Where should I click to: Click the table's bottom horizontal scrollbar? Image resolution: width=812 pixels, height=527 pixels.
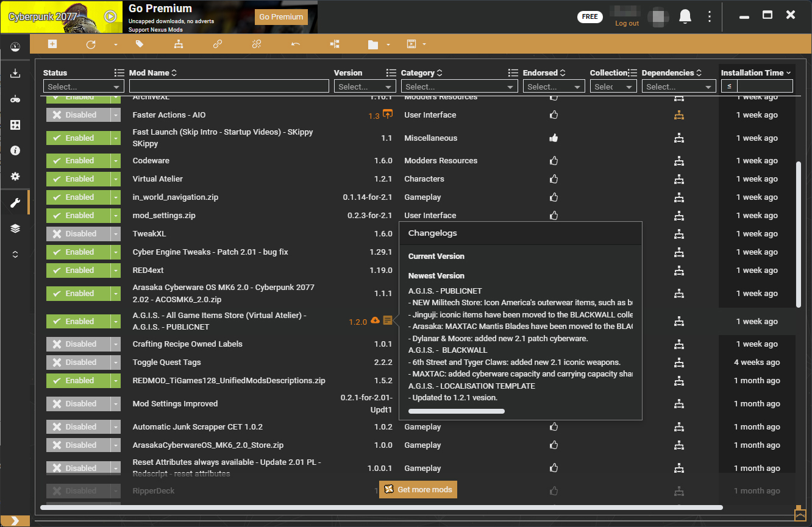pyautogui.click(x=382, y=507)
